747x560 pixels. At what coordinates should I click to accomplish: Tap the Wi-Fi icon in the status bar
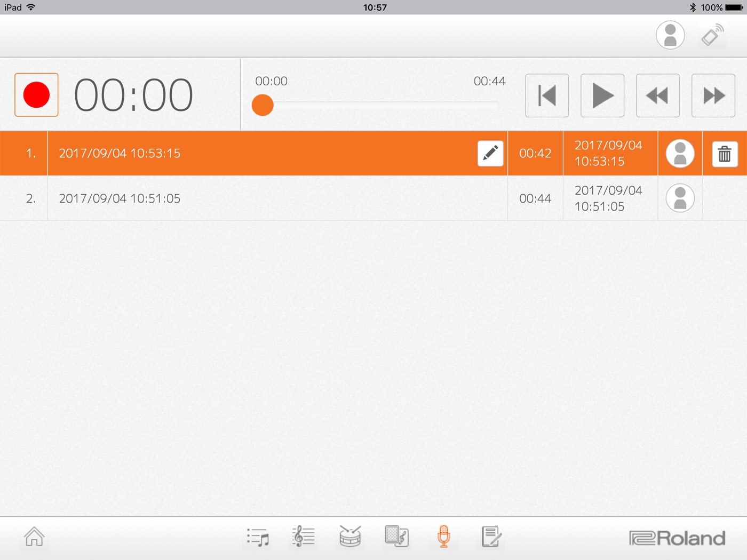coord(31,7)
